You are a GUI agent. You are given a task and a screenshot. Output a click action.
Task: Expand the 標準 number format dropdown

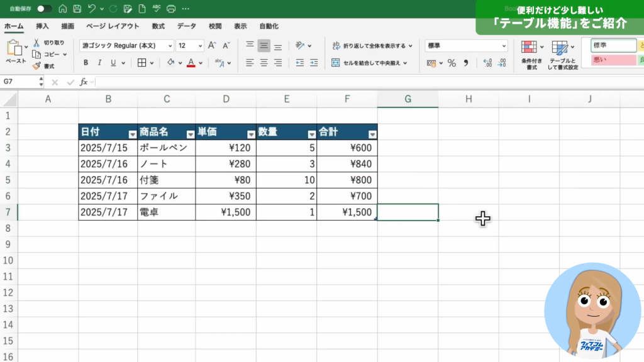(x=504, y=46)
